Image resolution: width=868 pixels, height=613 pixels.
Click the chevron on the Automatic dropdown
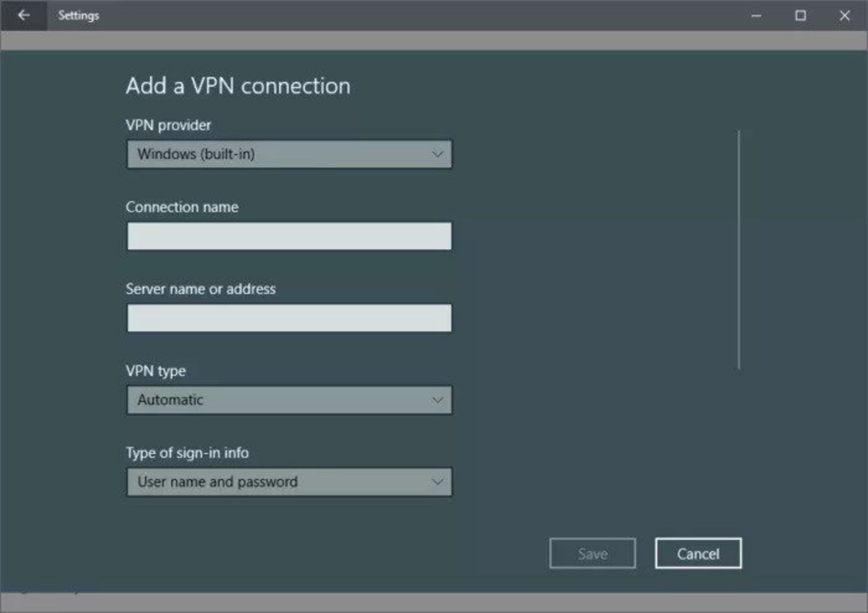(x=437, y=400)
